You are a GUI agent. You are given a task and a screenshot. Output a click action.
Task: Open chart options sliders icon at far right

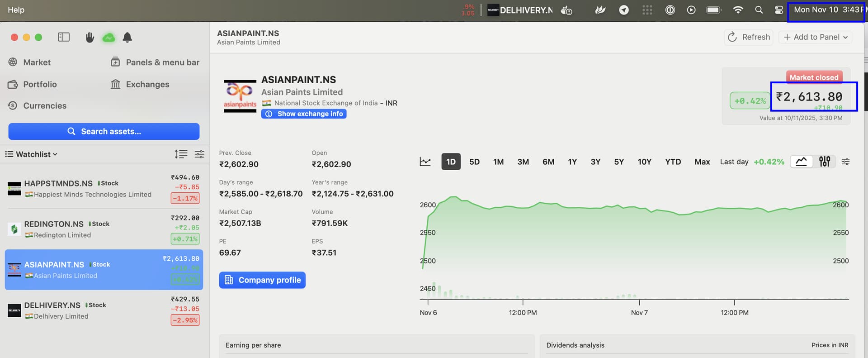(845, 162)
